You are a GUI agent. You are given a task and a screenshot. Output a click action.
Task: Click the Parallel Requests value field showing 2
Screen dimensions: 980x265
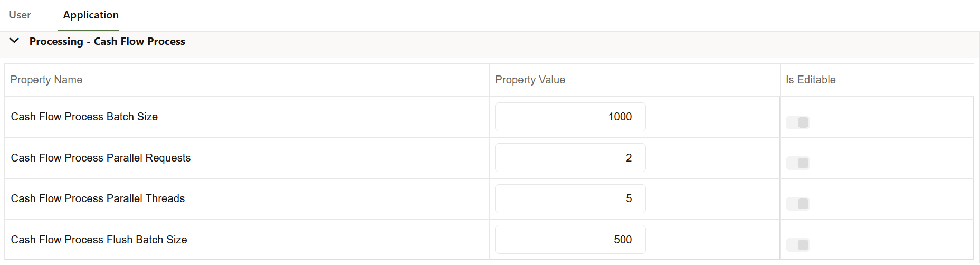(x=570, y=158)
